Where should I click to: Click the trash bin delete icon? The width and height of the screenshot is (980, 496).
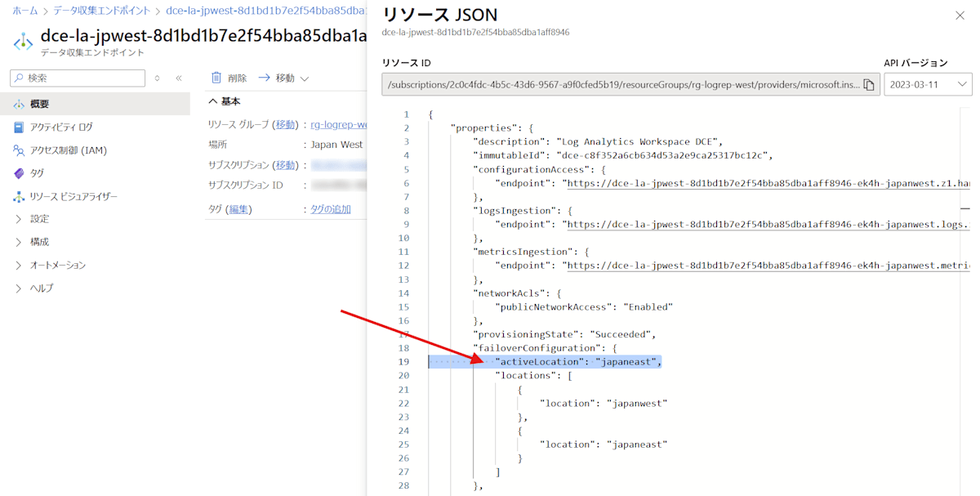[x=216, y=78]
